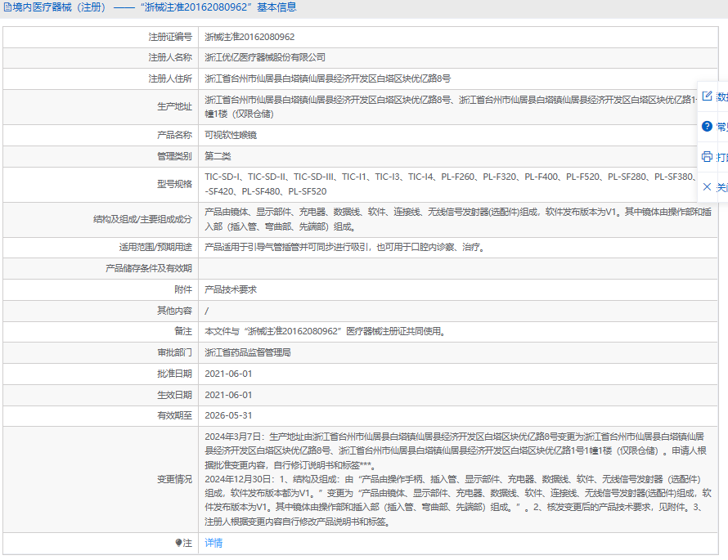Click registrant name 浙江优亿医疗器械股份有限公司
This screenshot has width=728, height=560.
coord(265,57)
